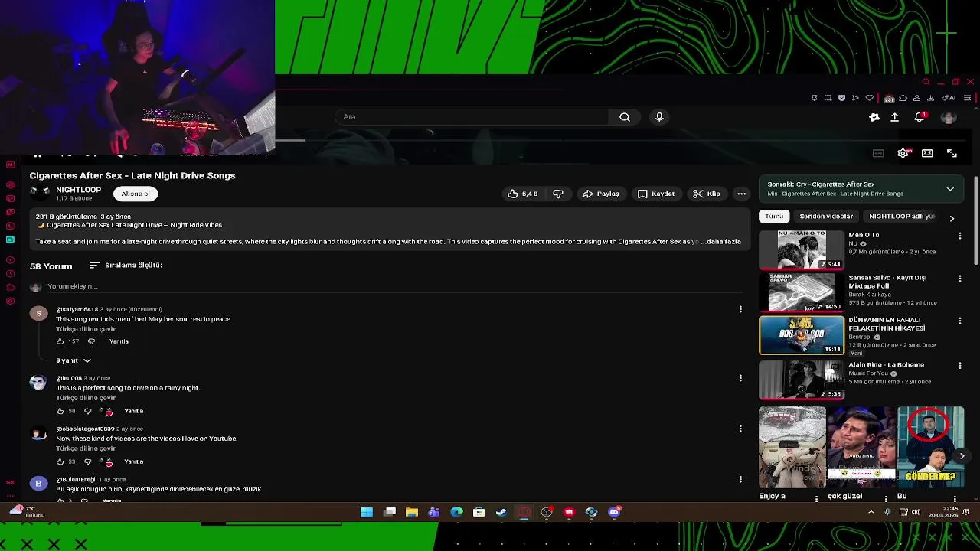Image resolution: width=980 pixels, height=551 pixels.
Task: Dislike the @satyam5413 comment
Action: pos(91,341)
